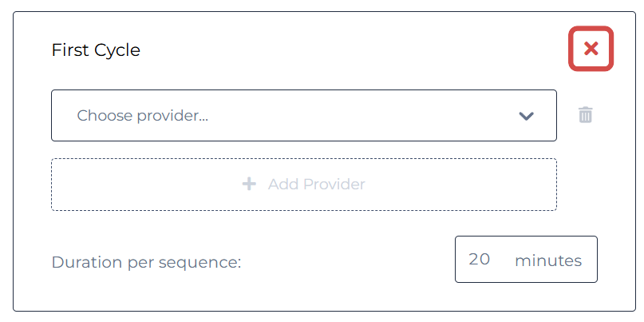Click the empty provider select box

click(x=304, y=116)
